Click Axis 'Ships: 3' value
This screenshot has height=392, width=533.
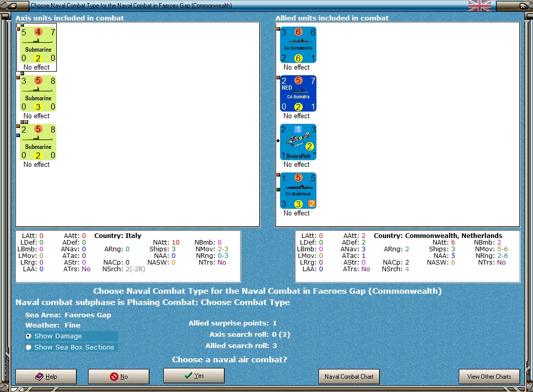pyautogui.click(x=162, y=249)
